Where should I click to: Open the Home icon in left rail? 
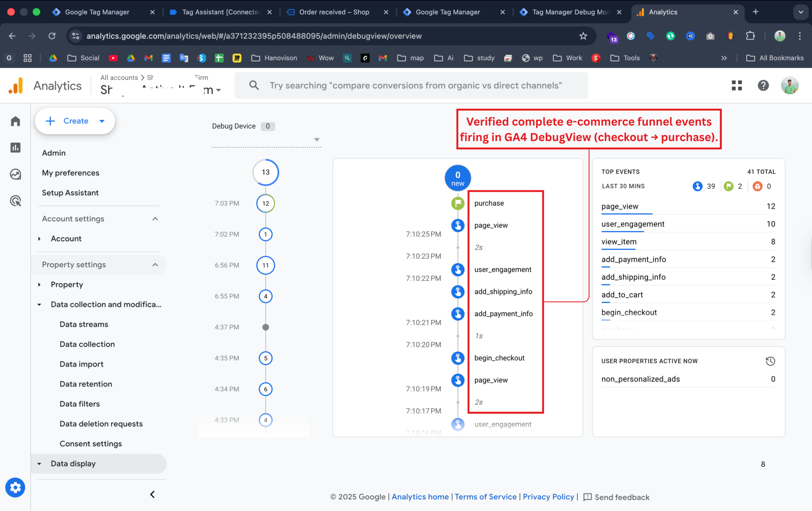point(16,121)
